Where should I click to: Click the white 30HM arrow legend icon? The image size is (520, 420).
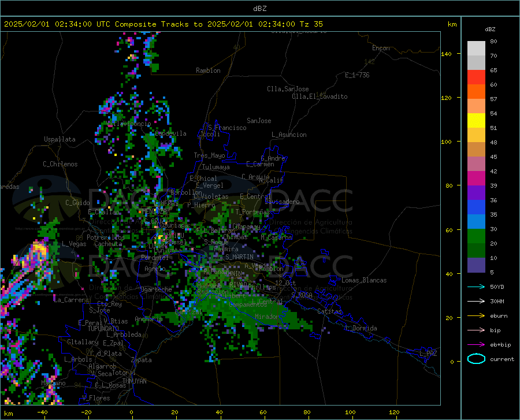click(476, 301)
